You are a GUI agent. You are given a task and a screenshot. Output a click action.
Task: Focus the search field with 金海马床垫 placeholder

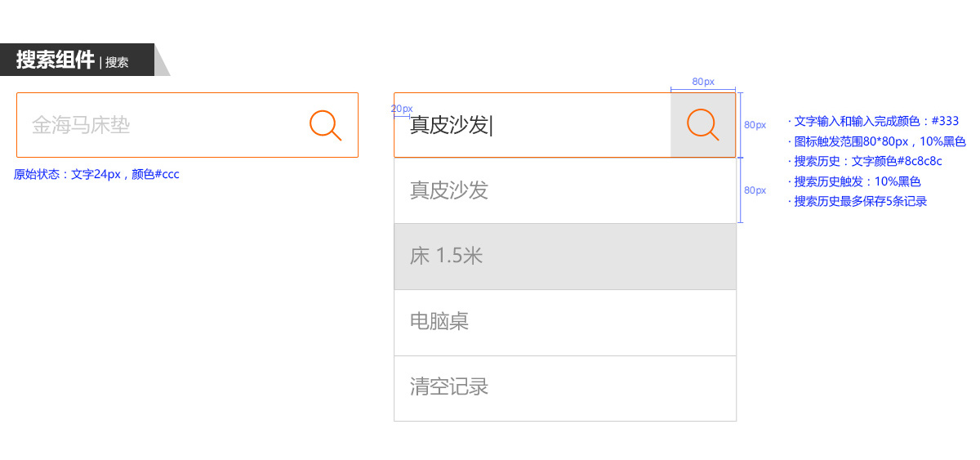pos(163,125)
